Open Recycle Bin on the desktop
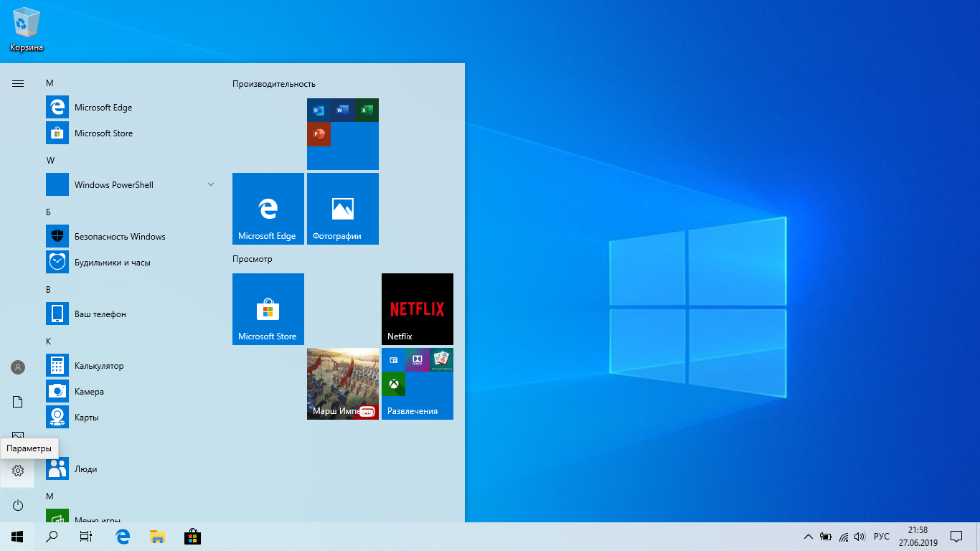Image resolution: width=980 pixels, height=551 pixels. (27, 30)
